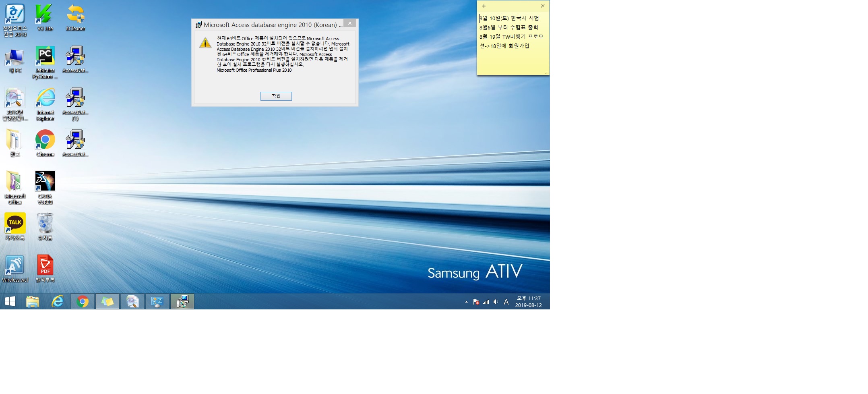Show hidden system tray icons arrow

[466, 302]
